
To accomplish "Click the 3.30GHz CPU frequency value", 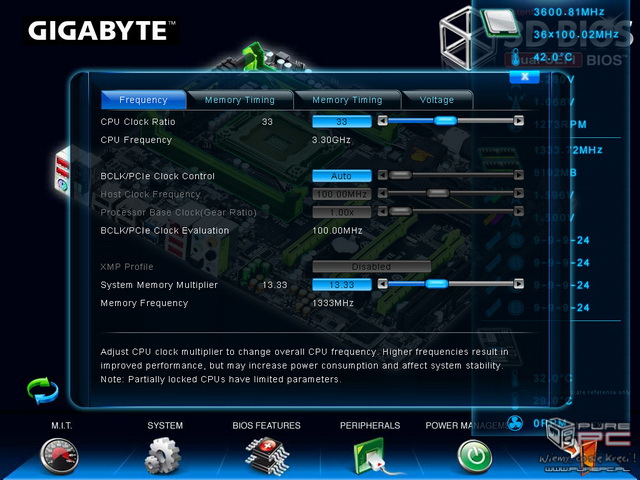I will pos(331,140).
